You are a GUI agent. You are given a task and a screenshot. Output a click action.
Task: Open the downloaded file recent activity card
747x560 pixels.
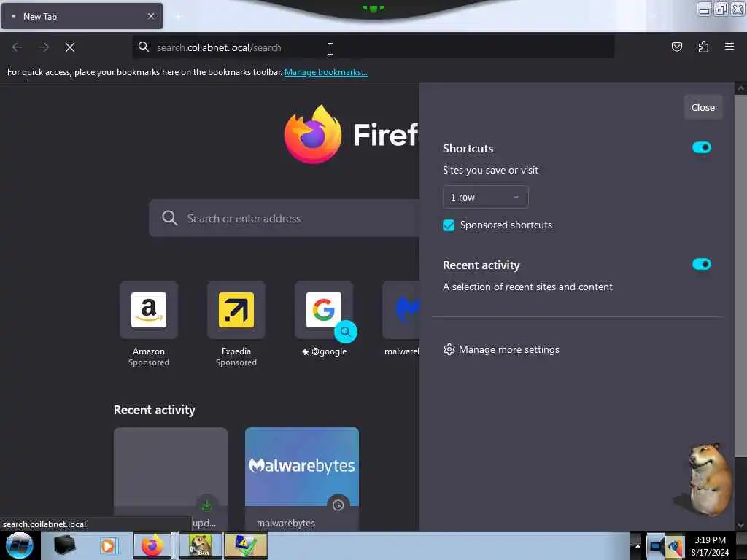click(x=171, y=479)
